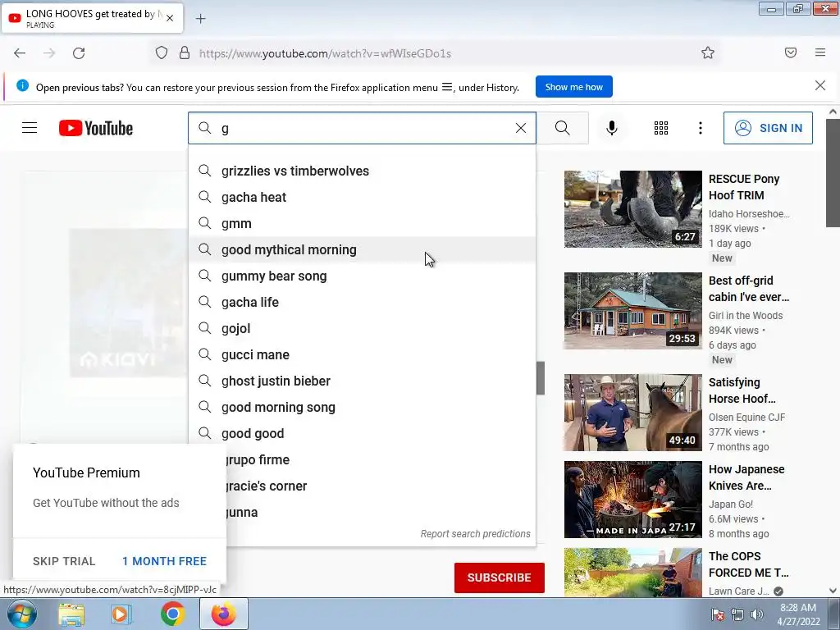Choose suggestion ghost justin bieber

362,381
